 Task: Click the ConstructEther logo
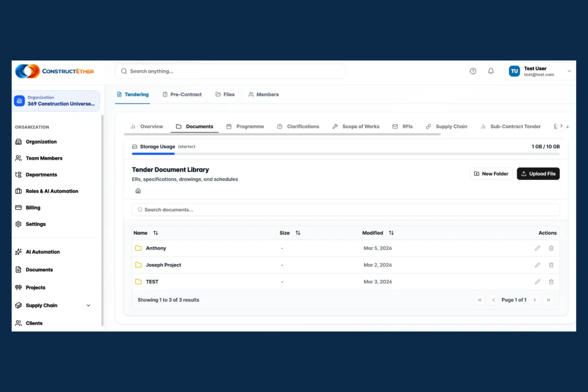(54, 71)
